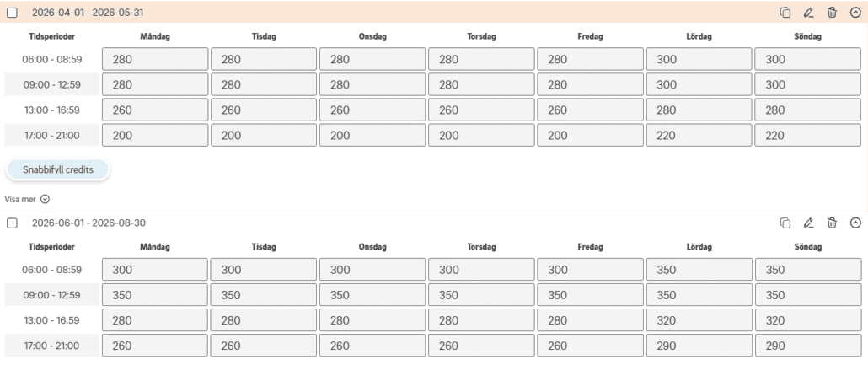Collapse the 2026-04-01 - 2026-05-31 period section
868x365 pixels.
[x=855, y=13]
